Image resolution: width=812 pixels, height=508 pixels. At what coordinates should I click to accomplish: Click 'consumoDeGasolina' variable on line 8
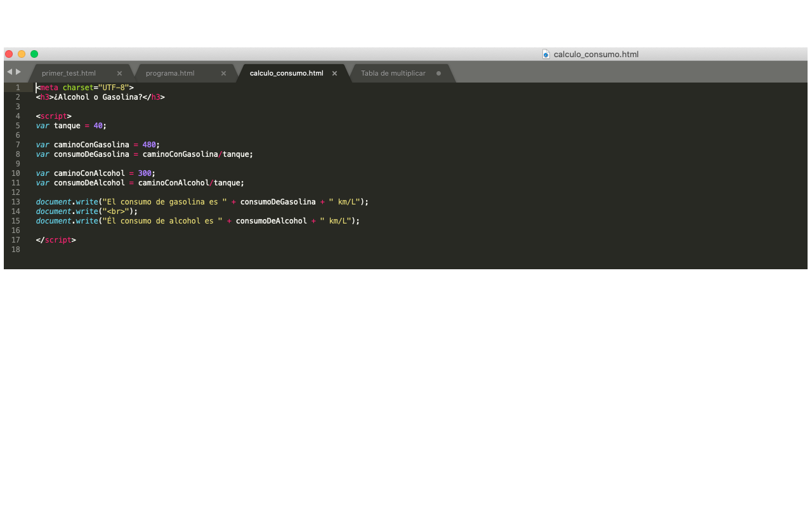91,154
